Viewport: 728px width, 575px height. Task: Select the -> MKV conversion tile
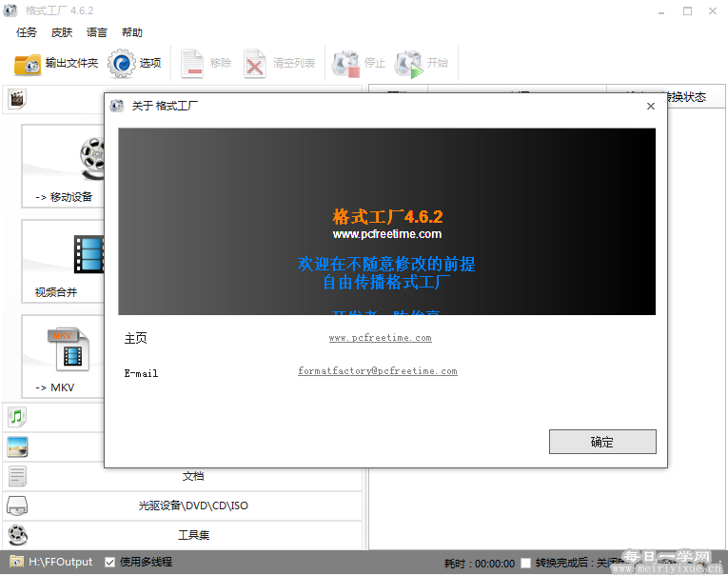coord(63,357)
